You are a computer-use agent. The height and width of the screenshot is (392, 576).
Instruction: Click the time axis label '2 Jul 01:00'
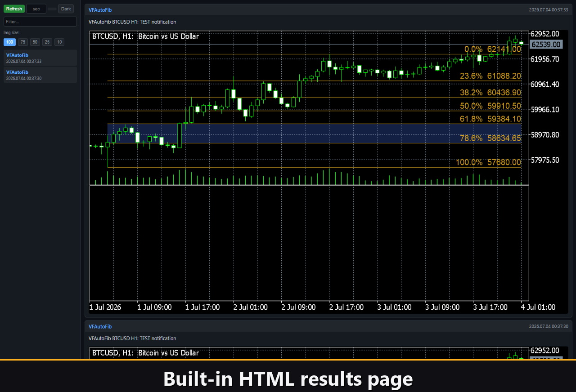pyautogui.click(x=250, y=307)
